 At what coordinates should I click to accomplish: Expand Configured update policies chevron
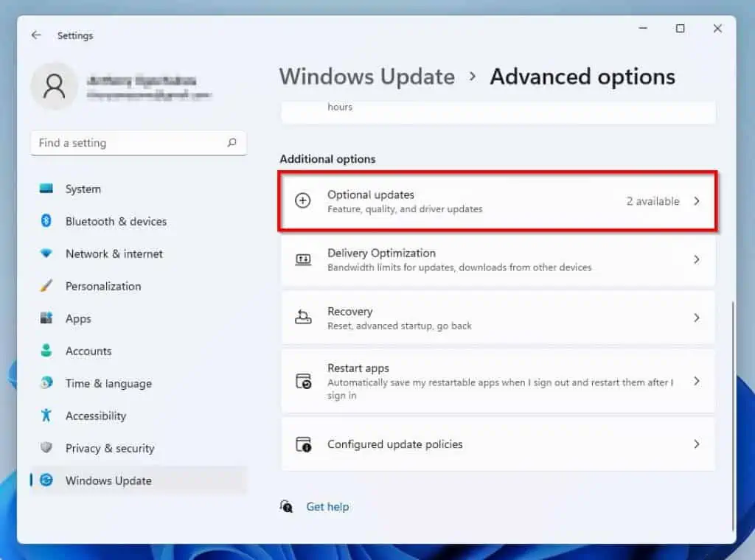click(697, 444)
